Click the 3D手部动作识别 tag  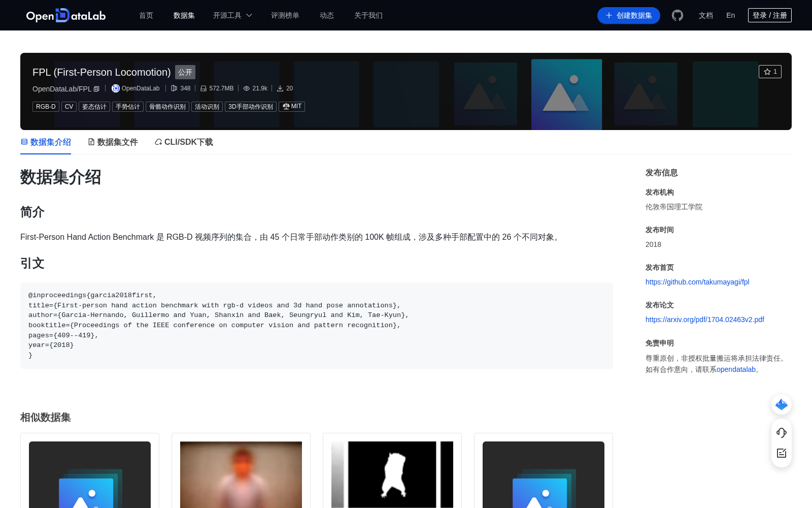[251, 107]
